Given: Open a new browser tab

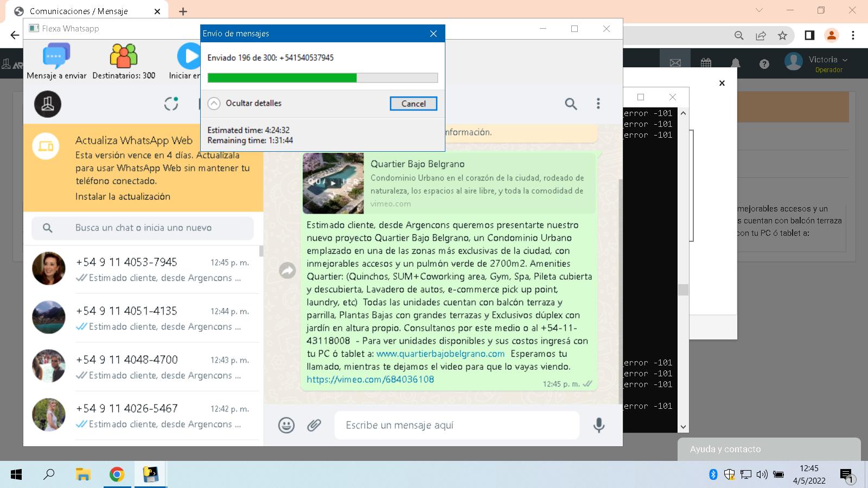Looking at the screenshot, I should (x=183, y=11).
